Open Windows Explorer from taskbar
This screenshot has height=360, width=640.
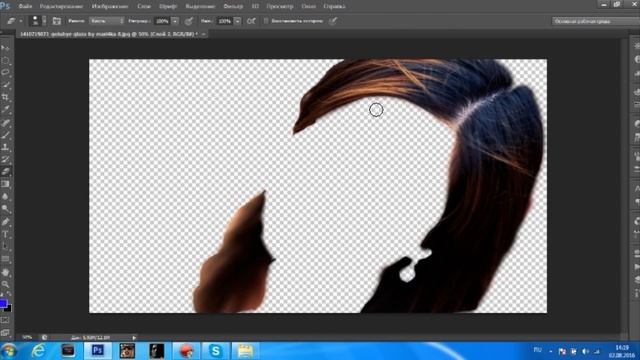[x=245, y=351]
